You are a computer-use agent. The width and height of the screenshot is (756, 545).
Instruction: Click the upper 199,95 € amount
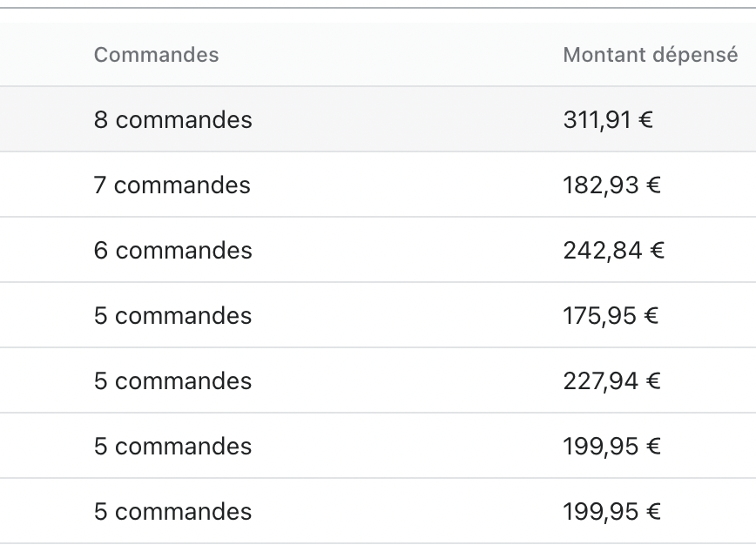(611, 447)
